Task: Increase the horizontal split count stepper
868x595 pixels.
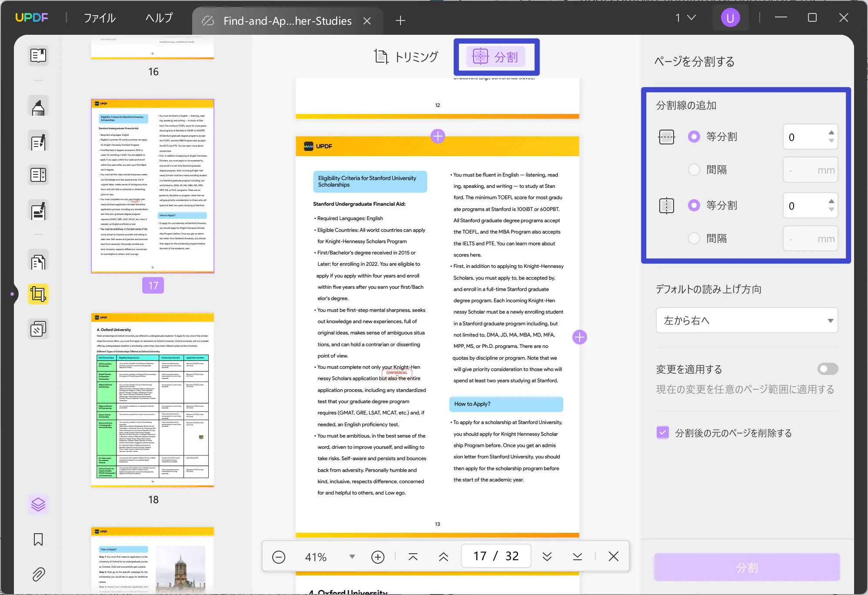Action: (831, 133)
